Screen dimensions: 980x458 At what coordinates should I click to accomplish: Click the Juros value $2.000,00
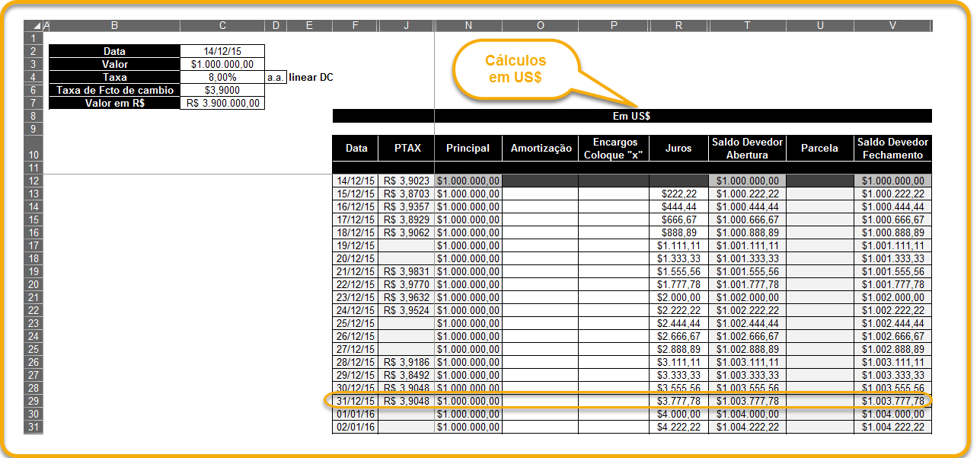[x=678, y=297]
